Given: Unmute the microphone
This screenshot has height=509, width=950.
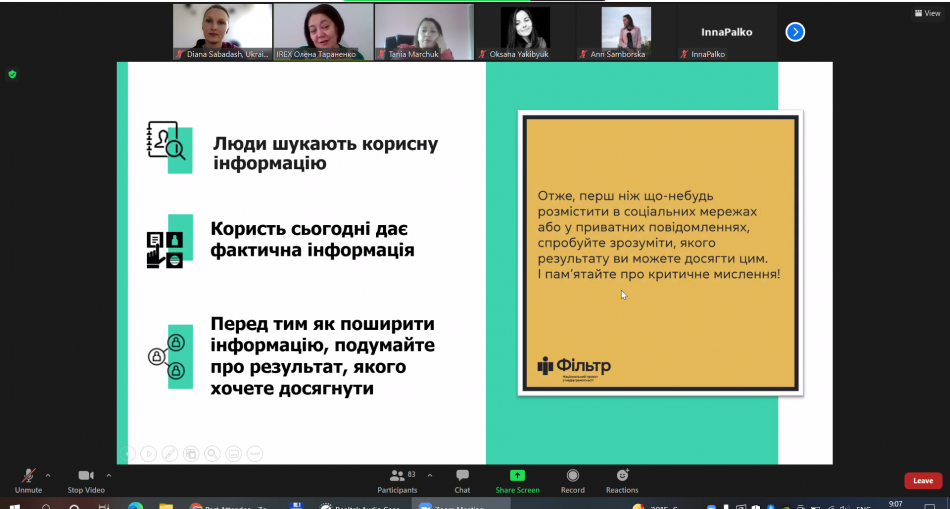Looking at the screenshot, I should 28,476.
